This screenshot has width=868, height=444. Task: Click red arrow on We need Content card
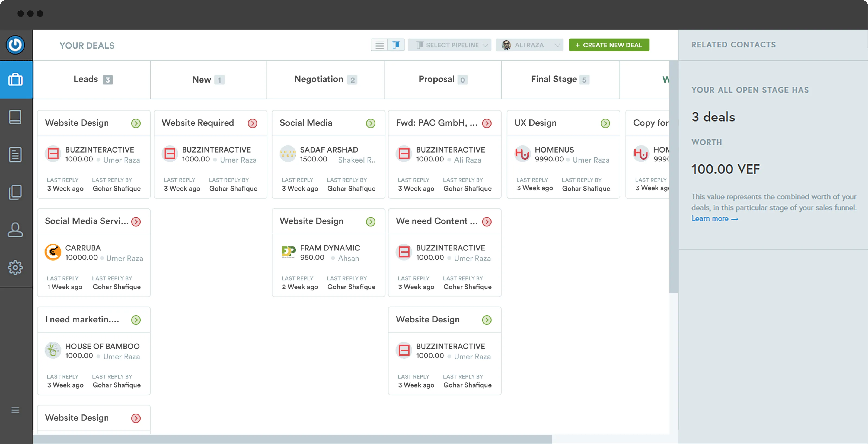pos(487,221)
